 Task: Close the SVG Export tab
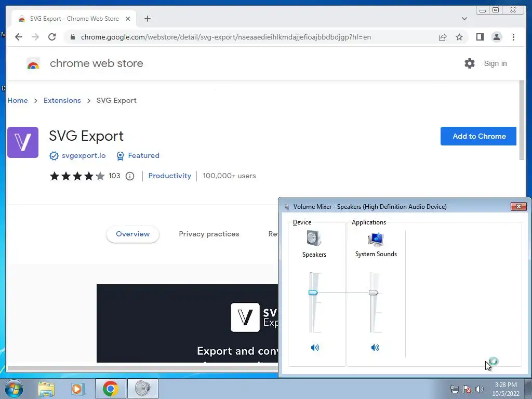(128, 19)
